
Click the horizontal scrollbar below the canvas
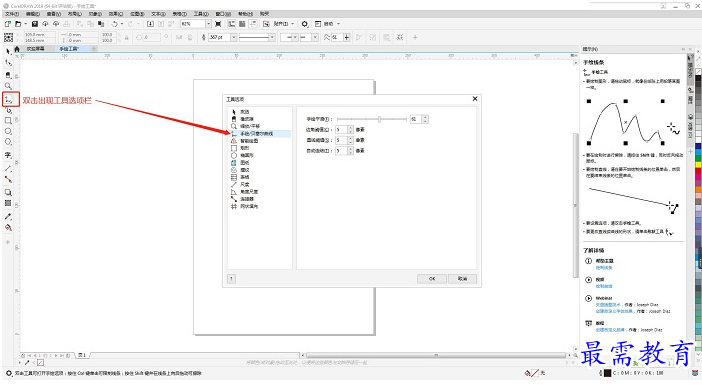pyautogui.click(x=437, y=355)
